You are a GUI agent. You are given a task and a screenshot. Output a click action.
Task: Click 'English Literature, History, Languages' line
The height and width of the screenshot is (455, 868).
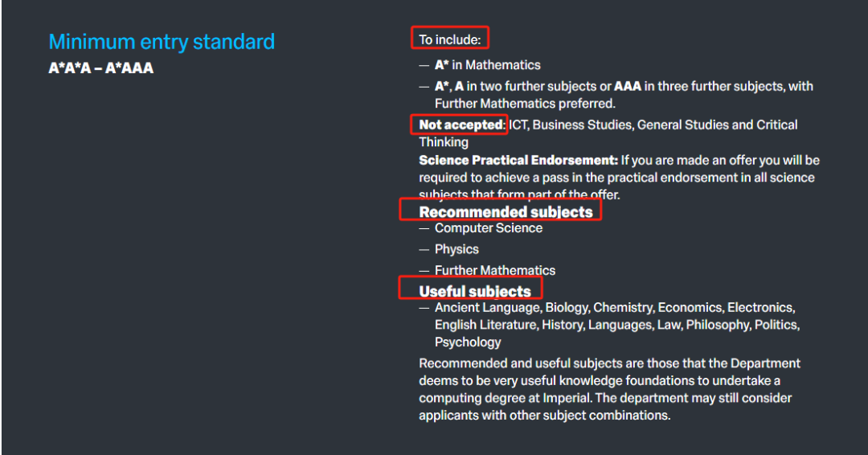click(x=616, y=324)
